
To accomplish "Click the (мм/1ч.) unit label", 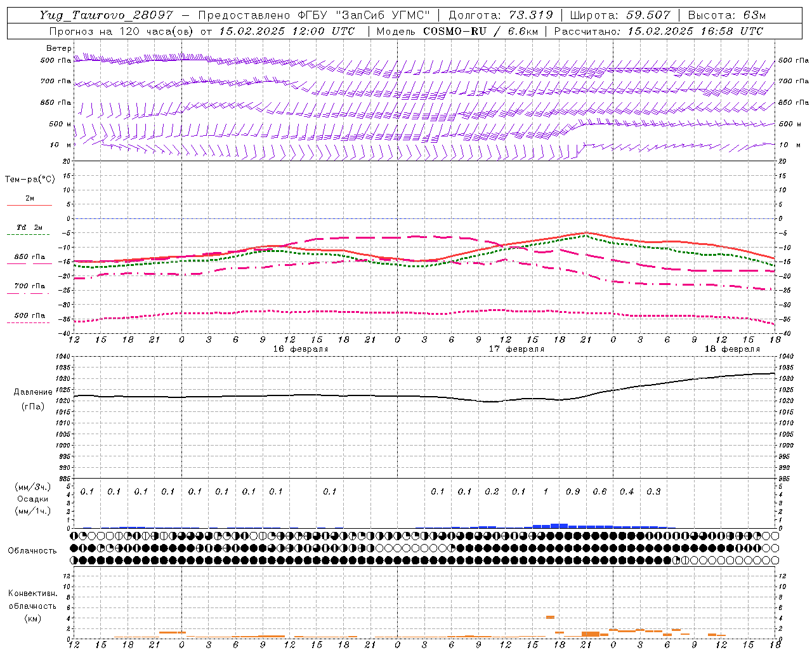I will coord(33,511).
